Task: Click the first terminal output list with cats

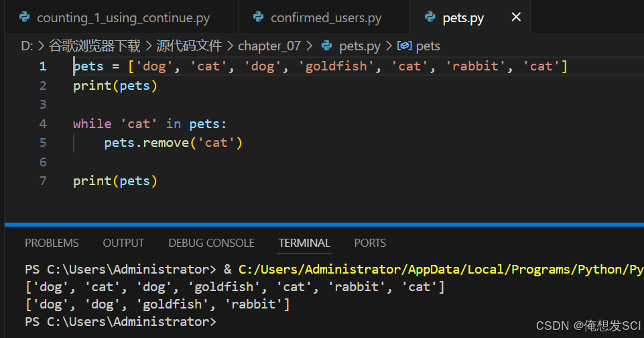Action: (x=235, y=287)
